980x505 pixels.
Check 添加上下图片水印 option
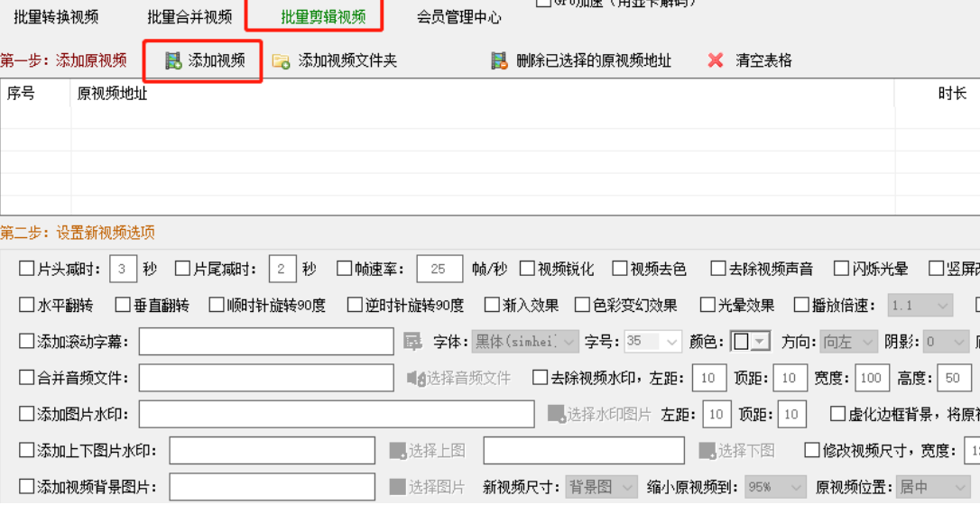click(27, 451)
